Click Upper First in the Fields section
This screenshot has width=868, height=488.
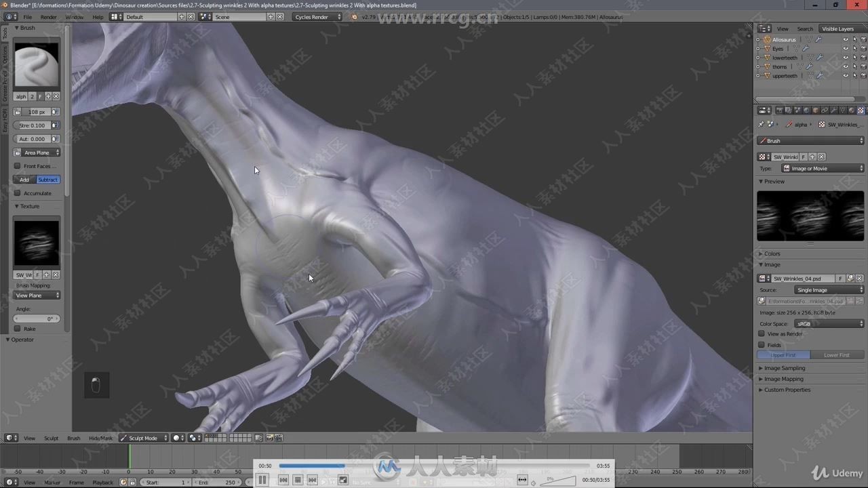[x=783, y=354]
